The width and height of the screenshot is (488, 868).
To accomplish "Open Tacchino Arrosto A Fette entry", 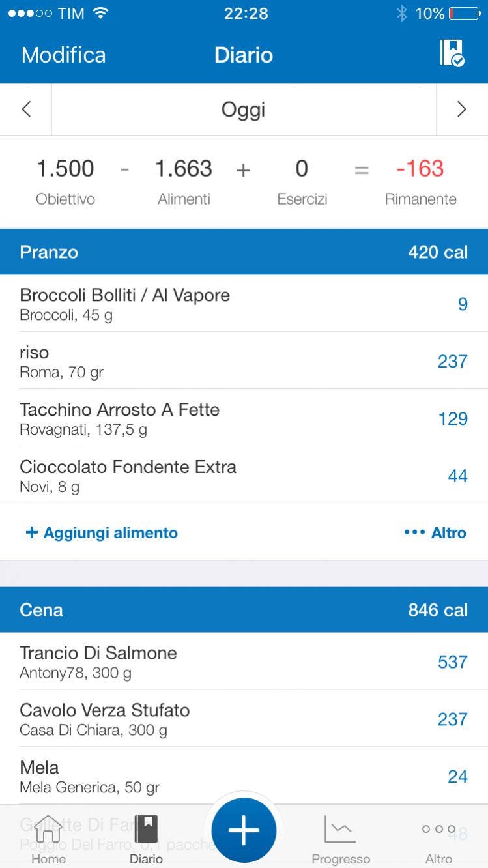I will point(244,418).
